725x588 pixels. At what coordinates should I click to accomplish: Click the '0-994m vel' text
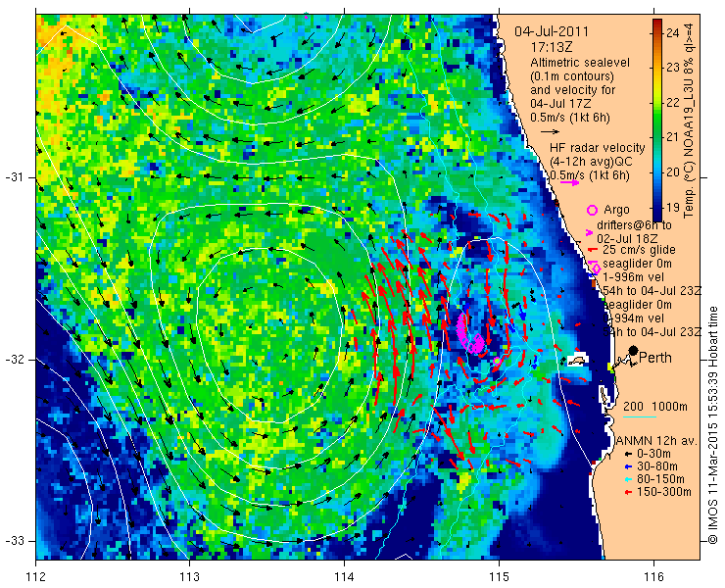(634, 318)
